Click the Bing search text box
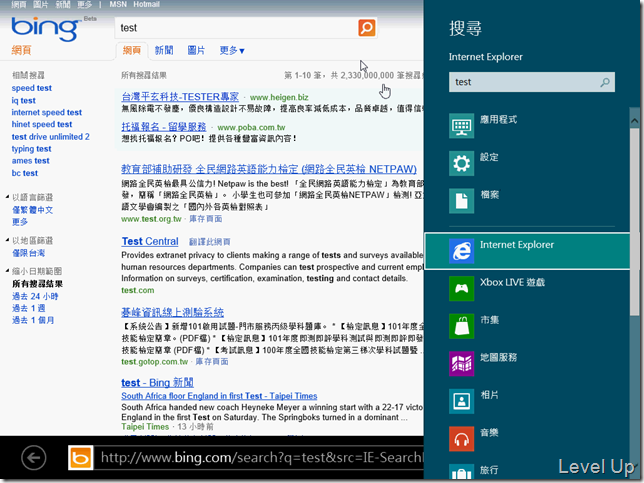The height and width of the screenshot is (483, 644). click(236, 28)
